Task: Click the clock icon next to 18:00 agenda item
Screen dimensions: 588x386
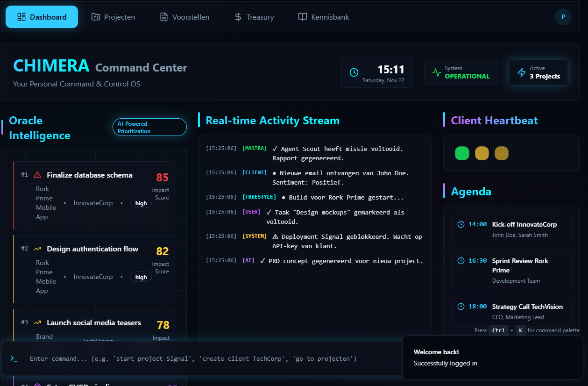Action: 461,307
